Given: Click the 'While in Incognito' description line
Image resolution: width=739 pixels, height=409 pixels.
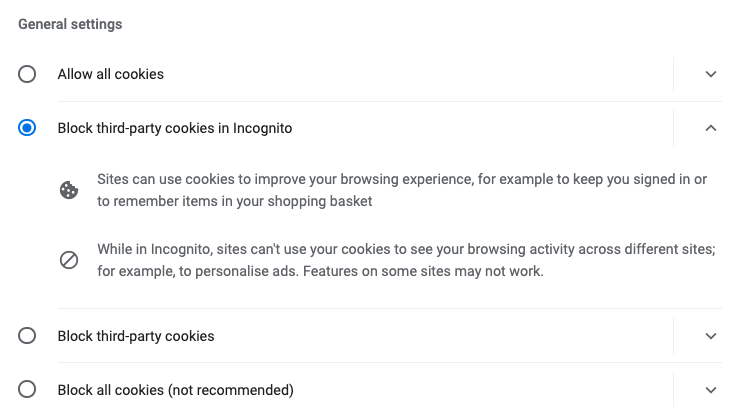Looking at the screenshot, I should [x=400, y=249].
